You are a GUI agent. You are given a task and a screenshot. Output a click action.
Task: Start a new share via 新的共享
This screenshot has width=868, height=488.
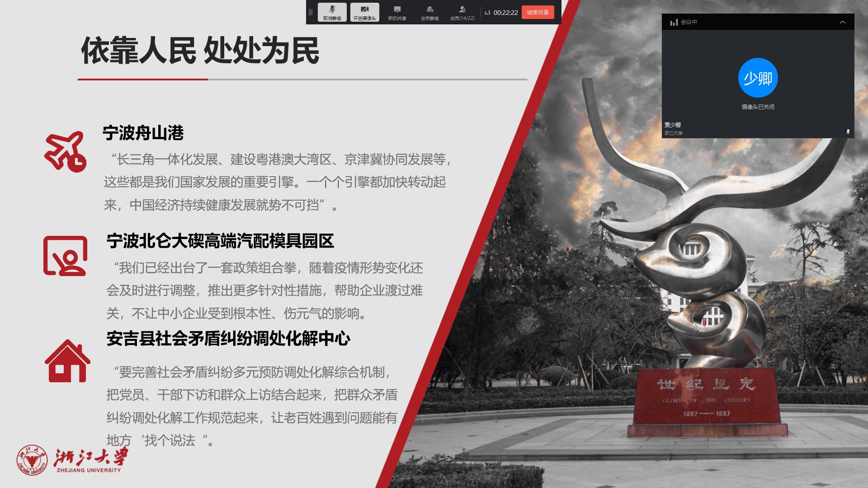pyautogui.click(x=397, y=12)
